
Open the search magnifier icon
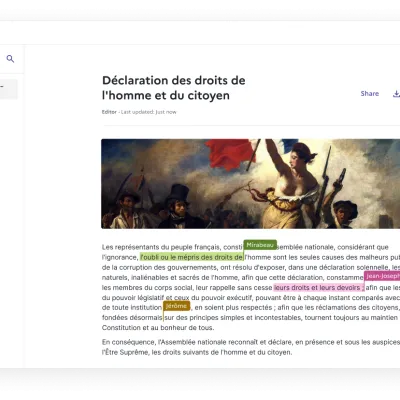tap(10, 59)
